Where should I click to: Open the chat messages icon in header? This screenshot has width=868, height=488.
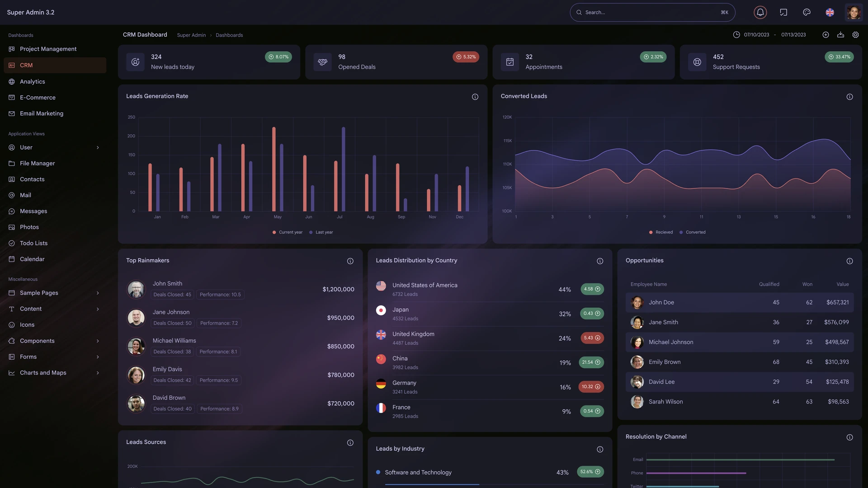[783, 12]
